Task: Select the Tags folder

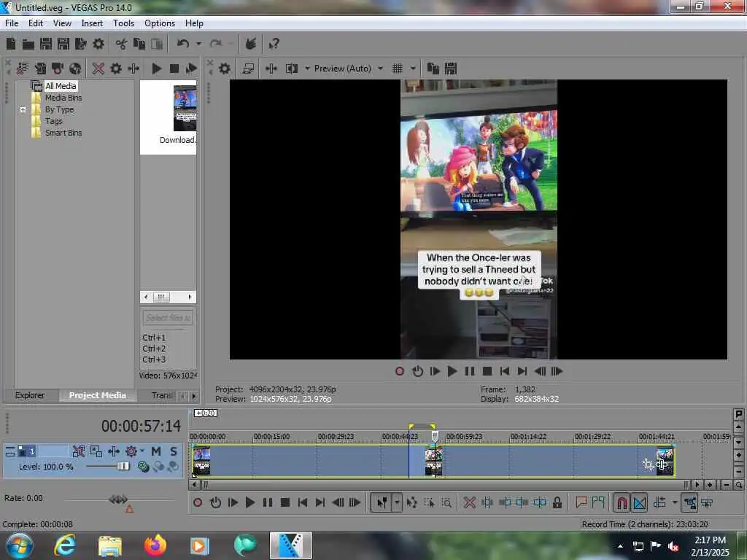Action: pyautogui.click(x=54, y=121)
